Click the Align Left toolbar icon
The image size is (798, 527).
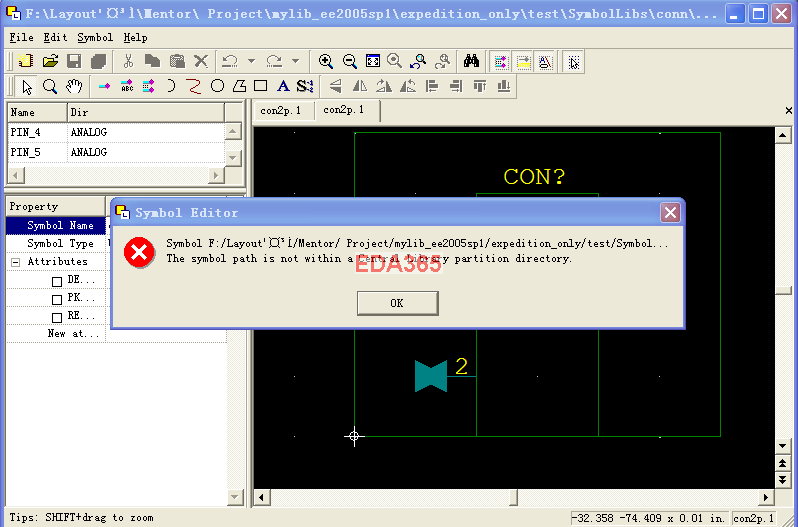(432, 86)
